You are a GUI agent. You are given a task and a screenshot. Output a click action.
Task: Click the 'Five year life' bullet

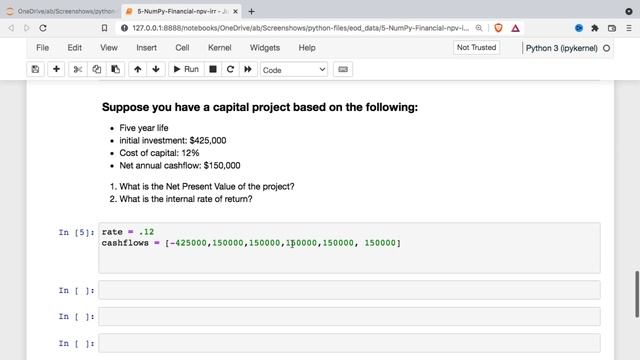144,128
